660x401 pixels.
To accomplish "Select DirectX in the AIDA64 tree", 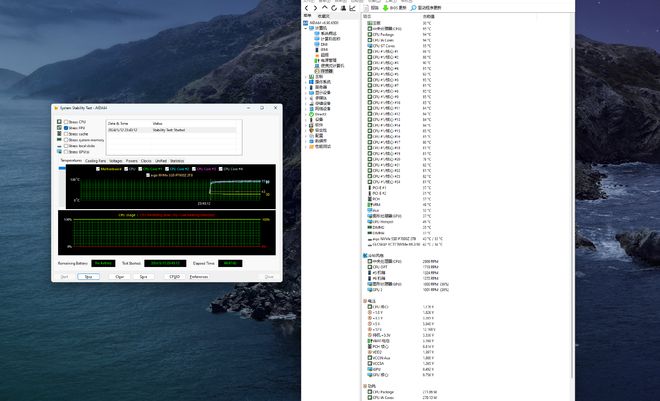I will [318, 114].
